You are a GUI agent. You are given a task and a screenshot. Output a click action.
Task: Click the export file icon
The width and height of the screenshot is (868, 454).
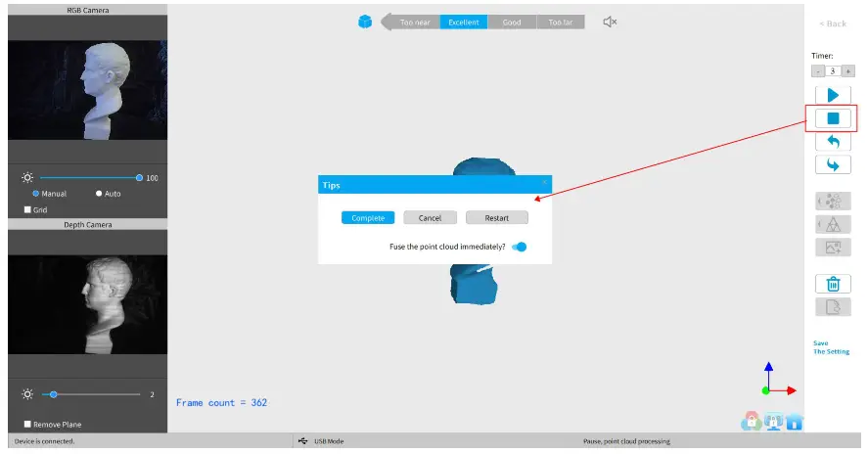click(x=833, y=306)
